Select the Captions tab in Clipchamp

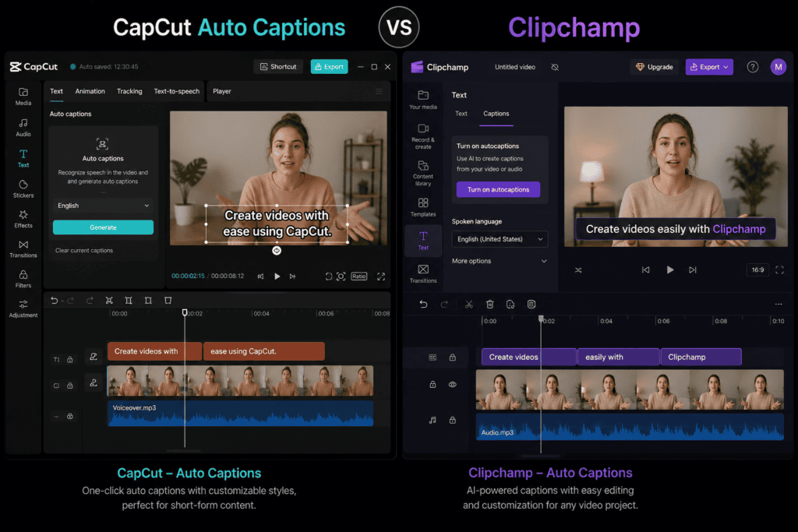tap(496, 114)
